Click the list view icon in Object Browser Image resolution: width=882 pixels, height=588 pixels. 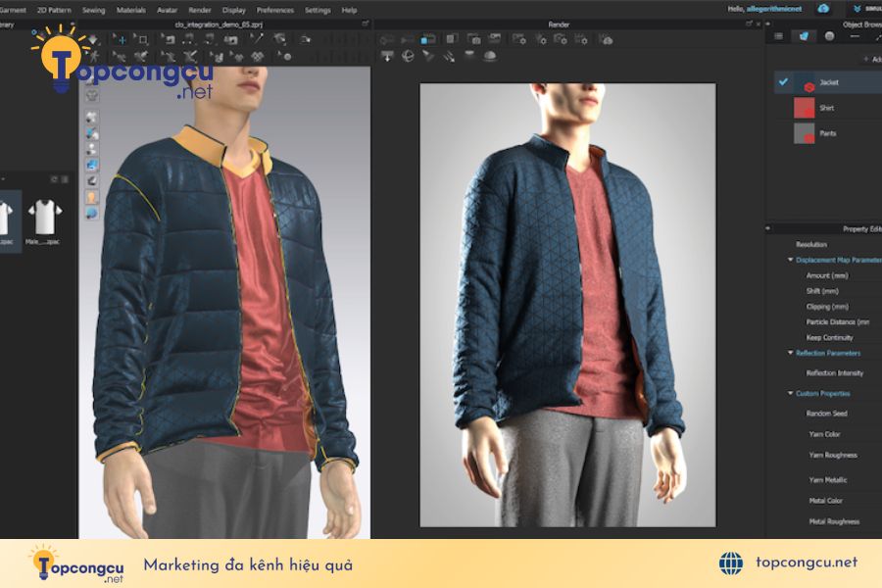tap(778, 36)
